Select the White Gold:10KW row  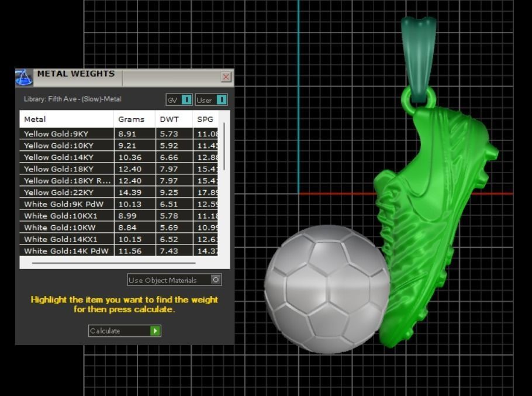tap(119, 228)
